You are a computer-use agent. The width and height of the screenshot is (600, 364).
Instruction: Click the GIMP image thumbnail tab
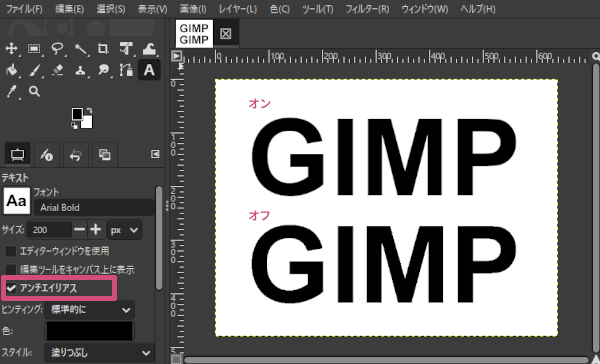click(194, 34)
